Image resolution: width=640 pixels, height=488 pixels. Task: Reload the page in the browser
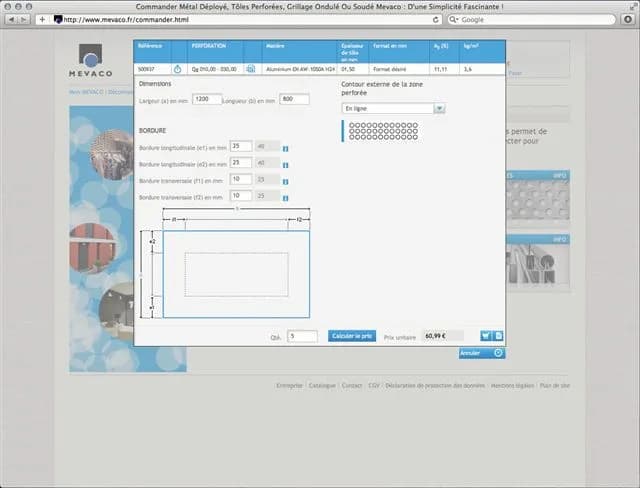(436, 20)
